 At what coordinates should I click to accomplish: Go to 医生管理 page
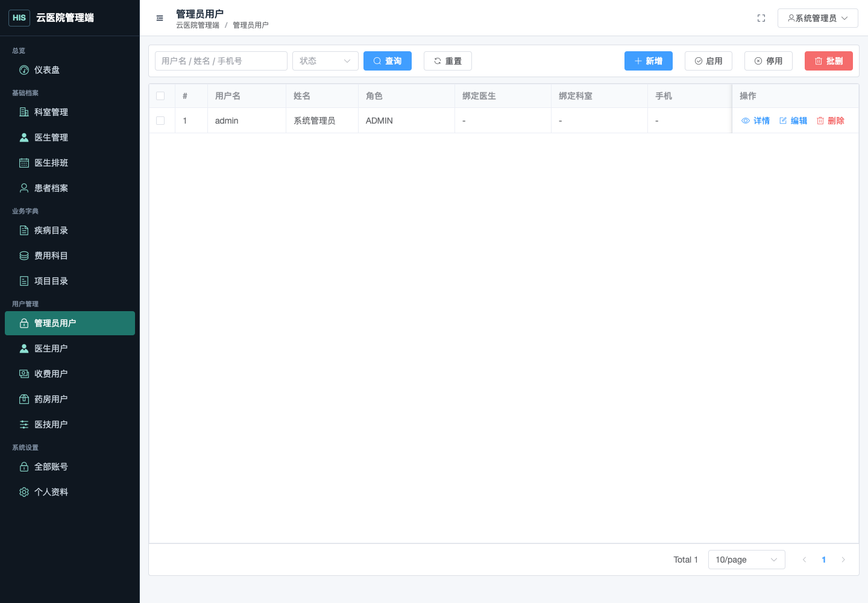[70, 137]
